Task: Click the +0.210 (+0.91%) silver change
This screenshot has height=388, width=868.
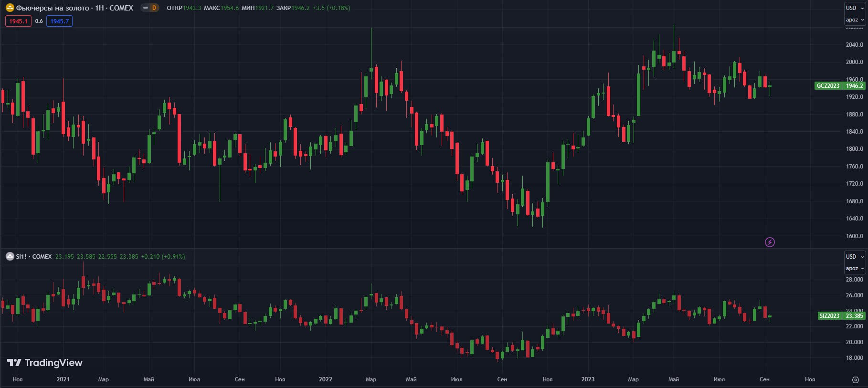Action: [x=163, y=256]
